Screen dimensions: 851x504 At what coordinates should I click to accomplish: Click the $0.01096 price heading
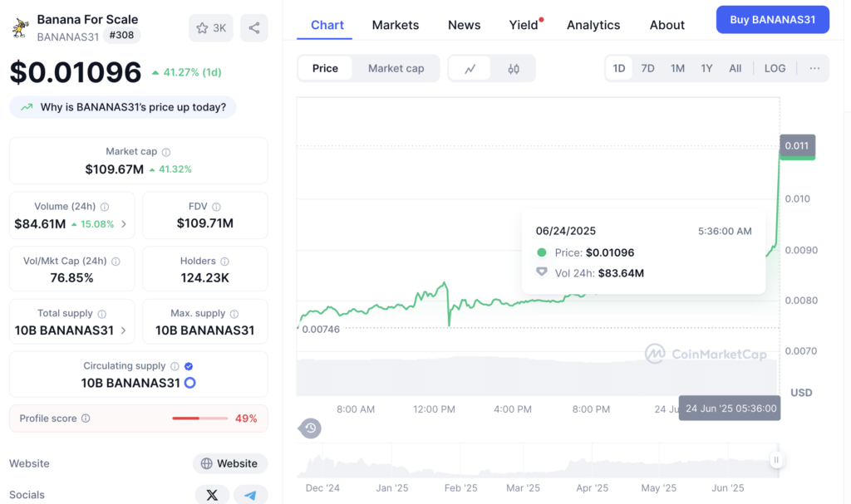pos(76,72)
